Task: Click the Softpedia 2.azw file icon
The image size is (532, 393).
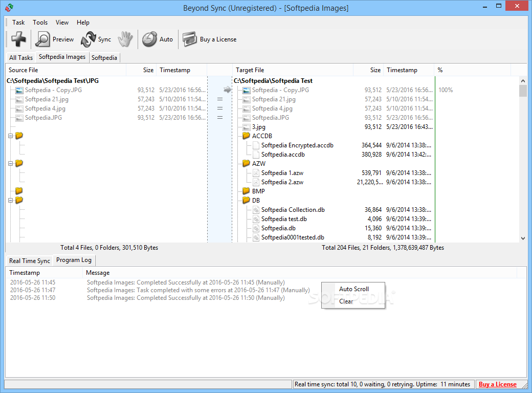Action: 256,182
